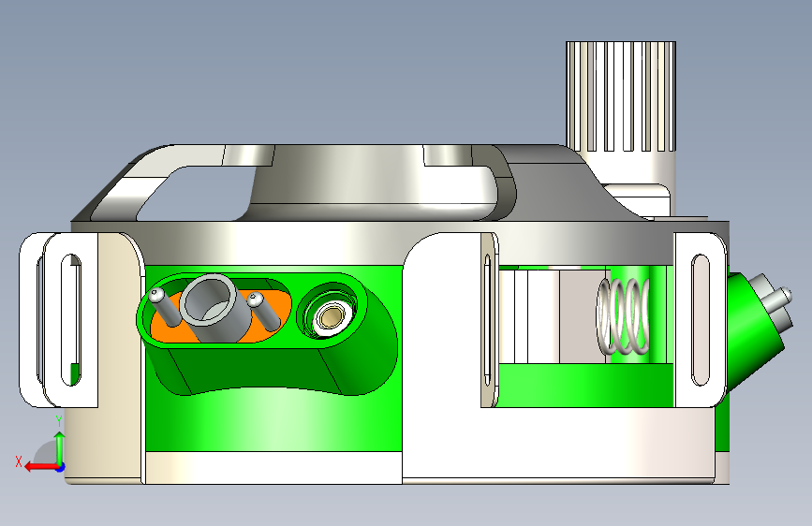The width and height of the screenshot is (812, 526).
Task: Click the oval slot in the right bracket
Action: (x=701, y=320)
